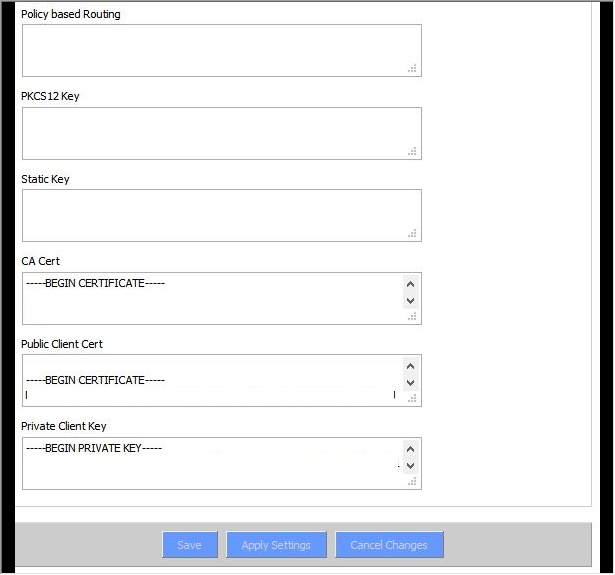The image size is (615, 575).
Task: Click the Public Client Cert scroll down arrow
Action: point(411,383)
